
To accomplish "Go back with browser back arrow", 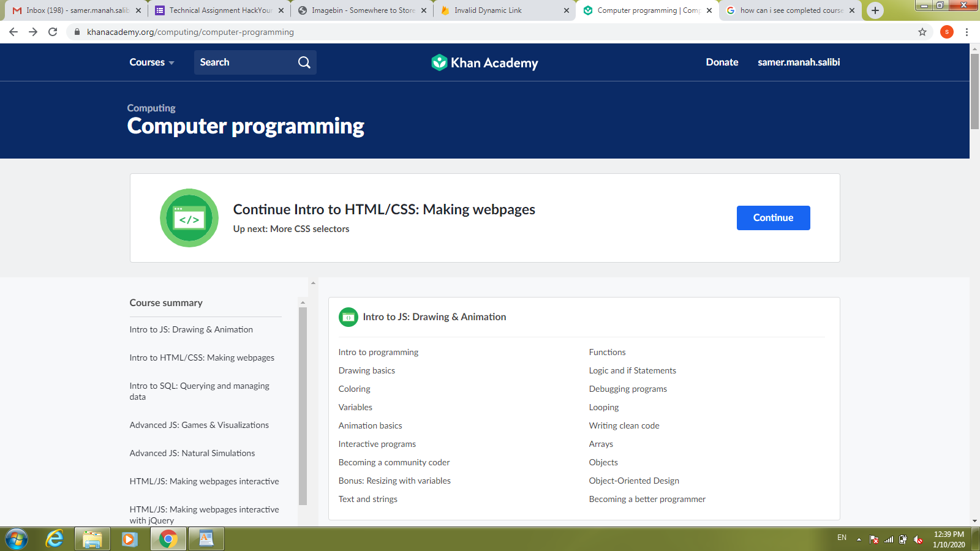I will coord(13,32).
